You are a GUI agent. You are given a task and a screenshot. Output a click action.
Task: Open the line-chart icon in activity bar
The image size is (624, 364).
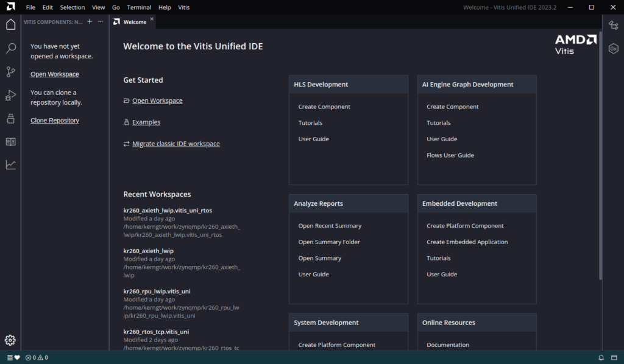click(x=11, y=165)
